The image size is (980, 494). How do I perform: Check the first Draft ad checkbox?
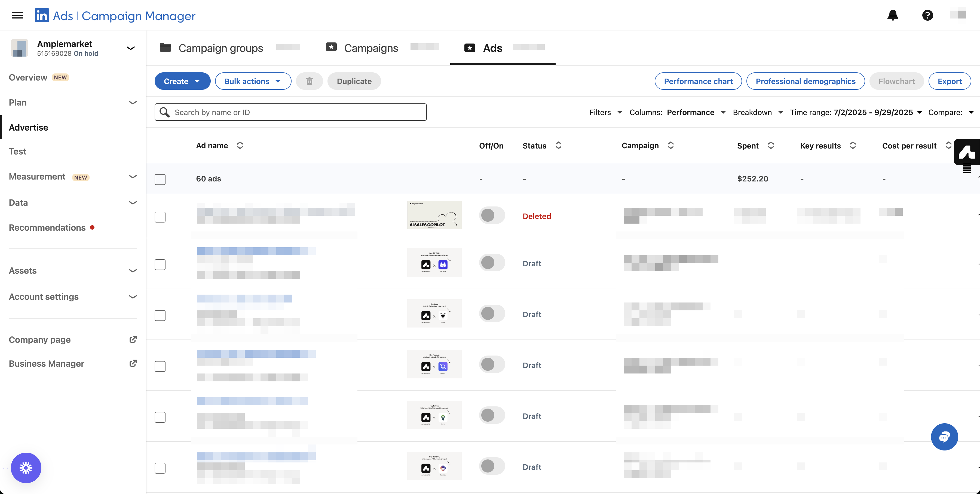[160, 264]
